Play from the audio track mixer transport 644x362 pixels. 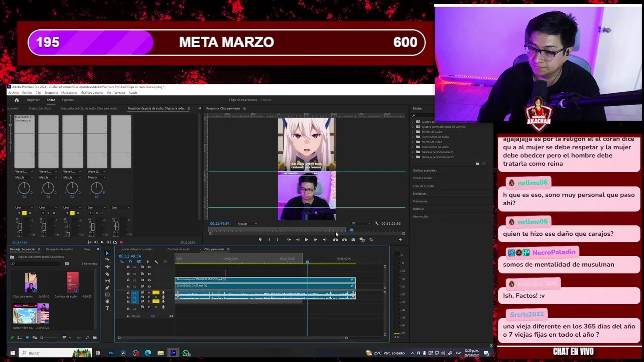click(102, 242)
